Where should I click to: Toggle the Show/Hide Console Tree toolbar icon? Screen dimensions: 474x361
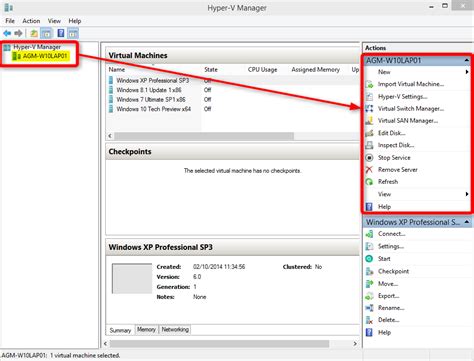[x=46, y=33]
